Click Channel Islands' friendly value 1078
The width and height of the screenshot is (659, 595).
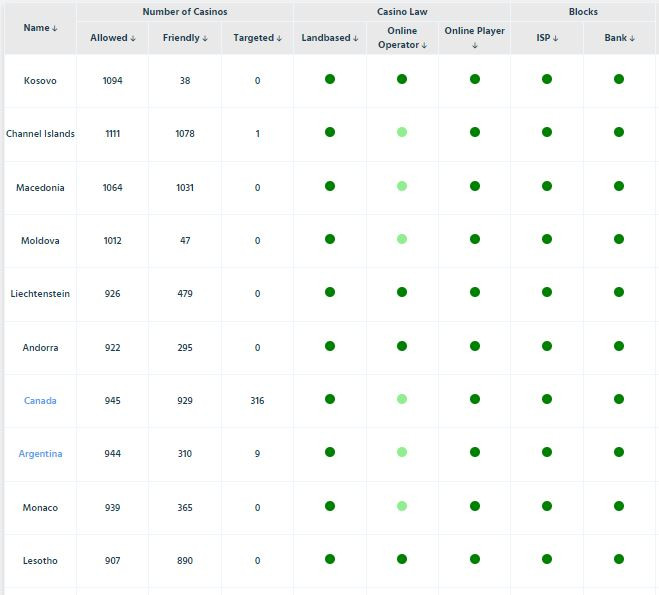click(185, 134)
